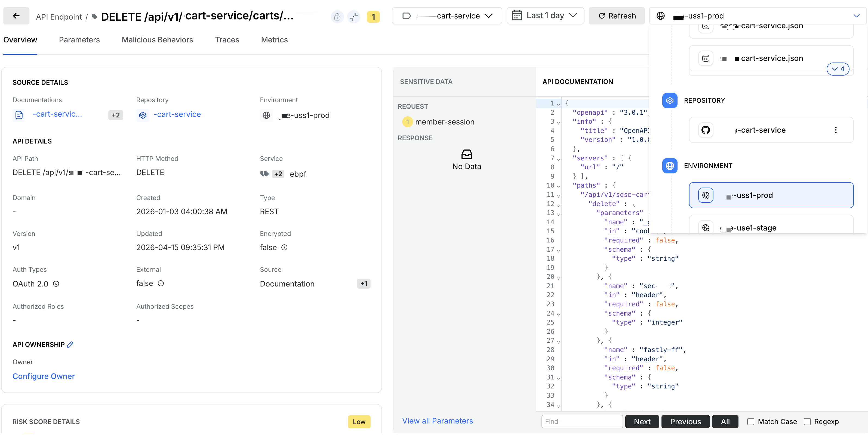Screen dimensions: 868x436
Task: Click the yellow badge with number 1
Action: point(373,17)
